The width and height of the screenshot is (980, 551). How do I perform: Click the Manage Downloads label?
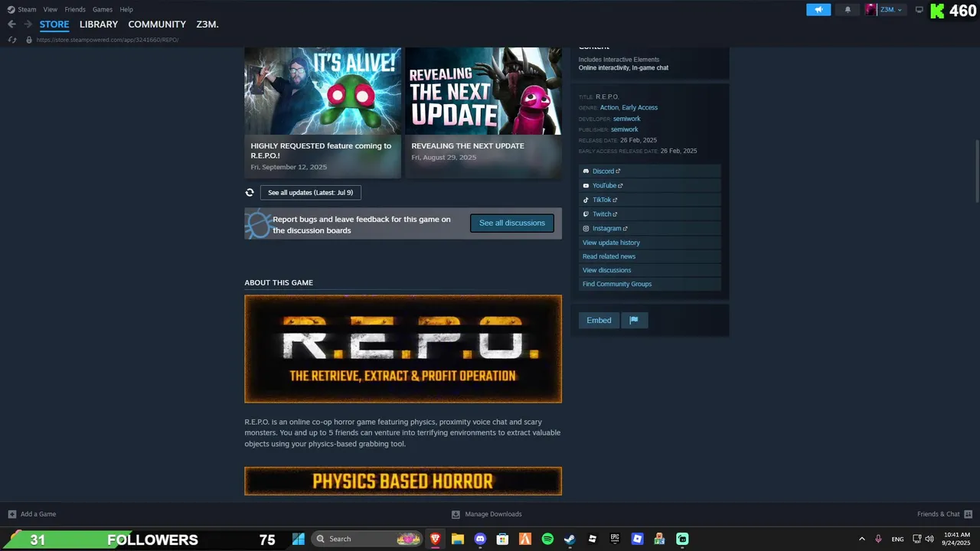click(x=493, y=514)
